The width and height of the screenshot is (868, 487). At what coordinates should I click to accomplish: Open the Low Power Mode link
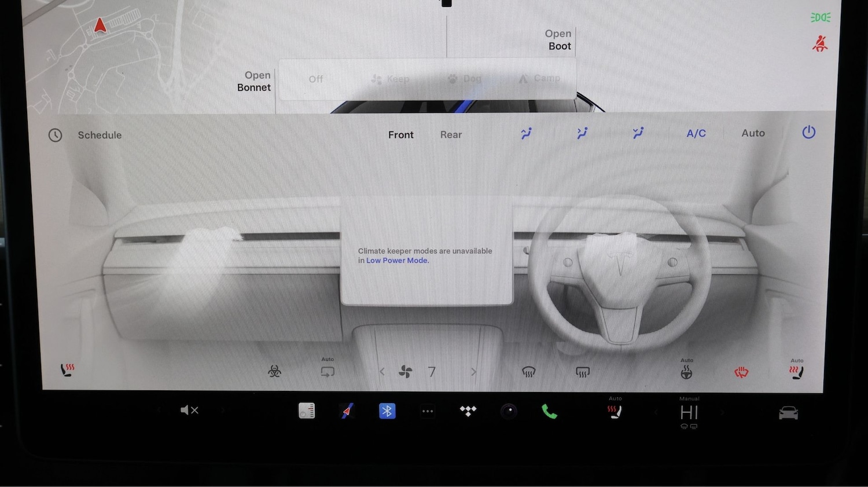point(398,261)
